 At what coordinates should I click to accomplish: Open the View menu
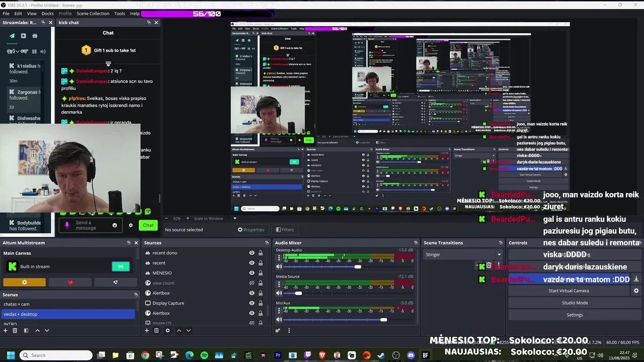point(32,14)
